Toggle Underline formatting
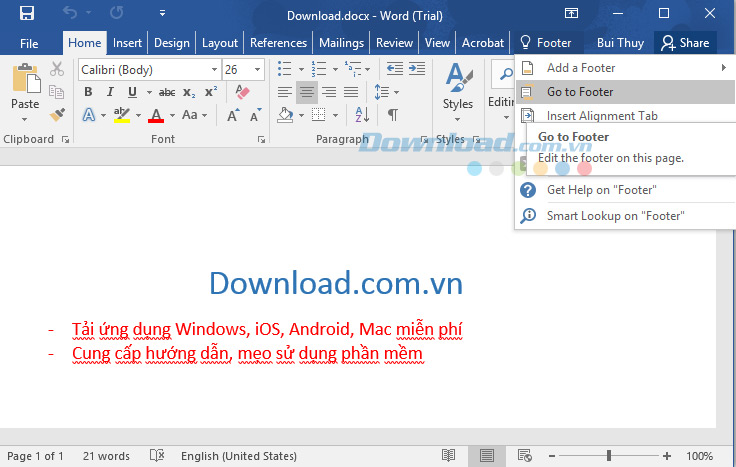Image resolution: width=736 pixels, height=467 pixels. click(132, 92)
